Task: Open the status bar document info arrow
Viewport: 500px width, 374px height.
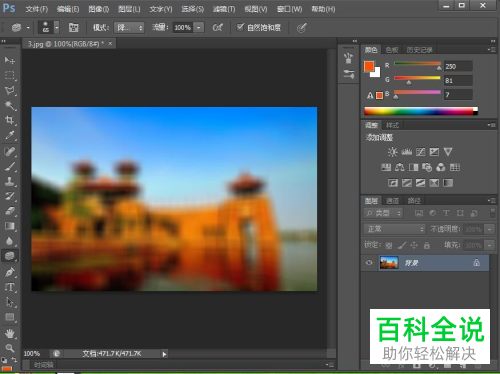Action: point(164,354)
